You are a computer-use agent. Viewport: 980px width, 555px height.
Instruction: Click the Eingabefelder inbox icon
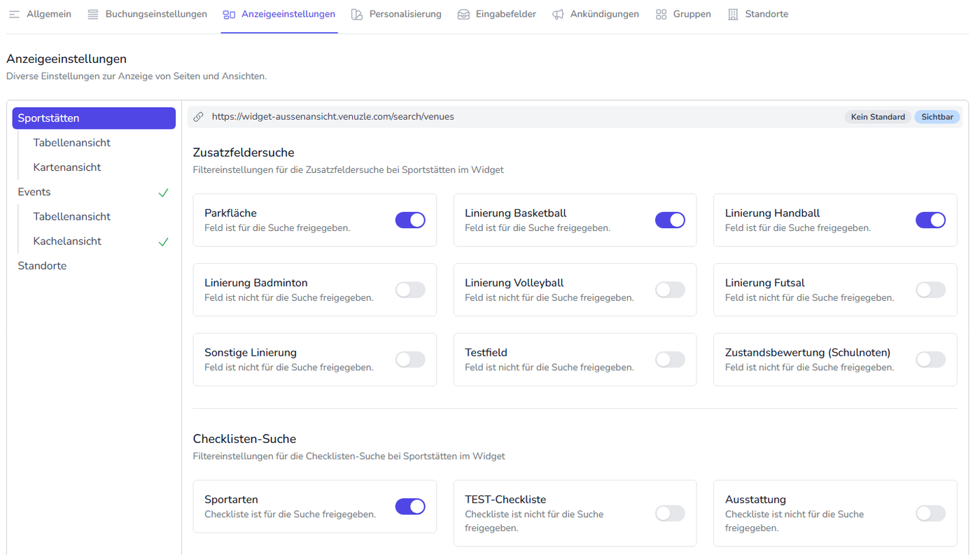pos(463,15)
